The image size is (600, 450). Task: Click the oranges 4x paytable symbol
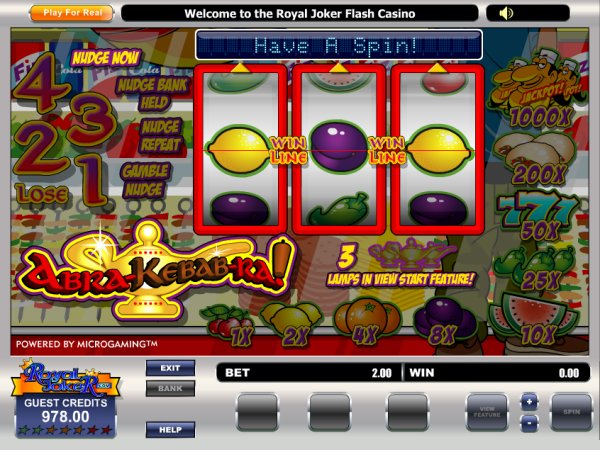tap(367, 321)
